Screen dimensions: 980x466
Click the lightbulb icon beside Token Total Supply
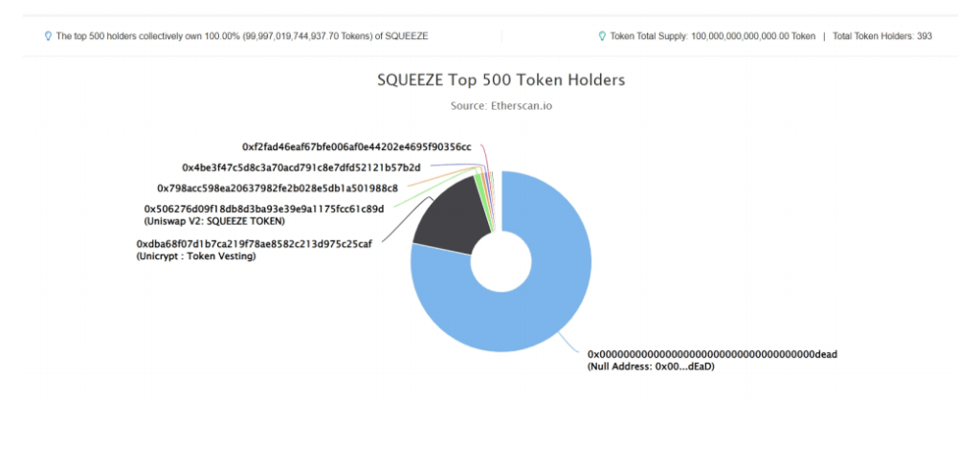[602, 36]
